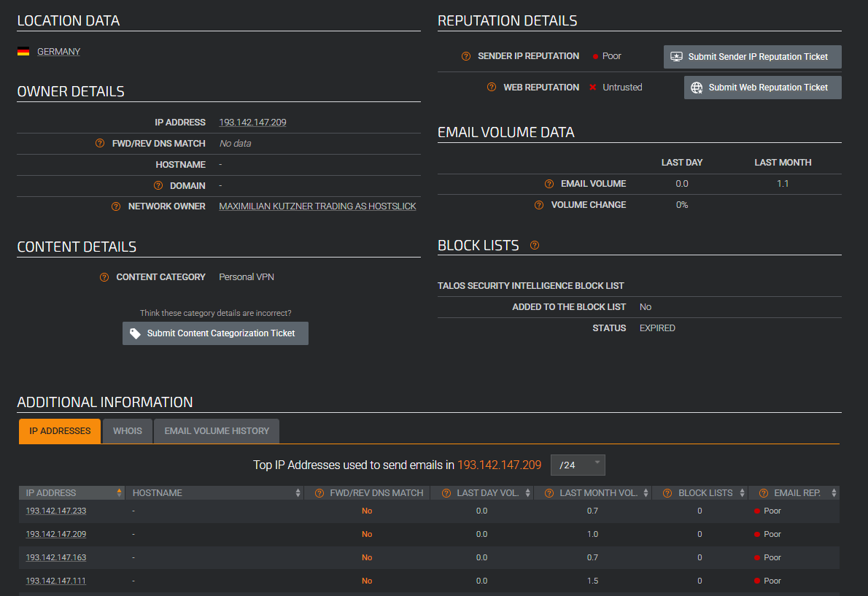Click 'Personal VPN' content category value
This screenshot has height=596, width=868.
point(247,277)
